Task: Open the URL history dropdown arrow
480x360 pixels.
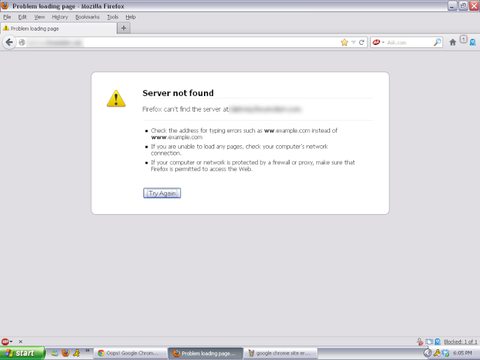Action: pos(354,42)
